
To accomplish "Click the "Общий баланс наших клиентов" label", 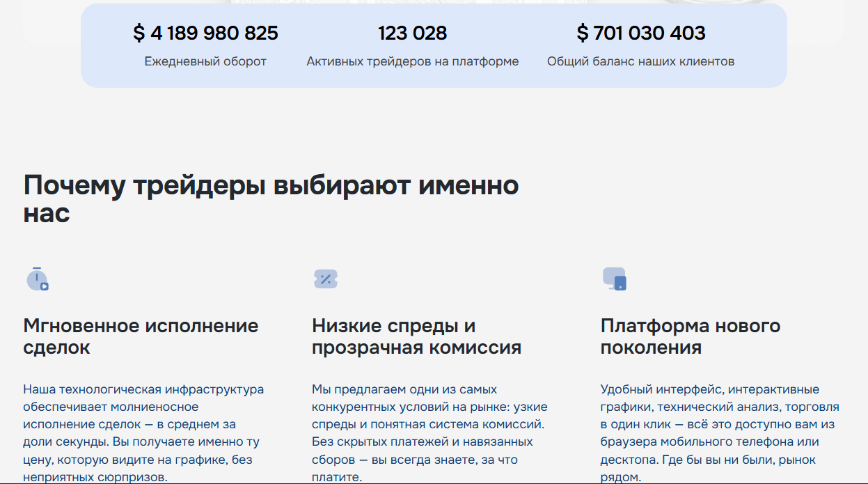I will [x=640, y=61].
